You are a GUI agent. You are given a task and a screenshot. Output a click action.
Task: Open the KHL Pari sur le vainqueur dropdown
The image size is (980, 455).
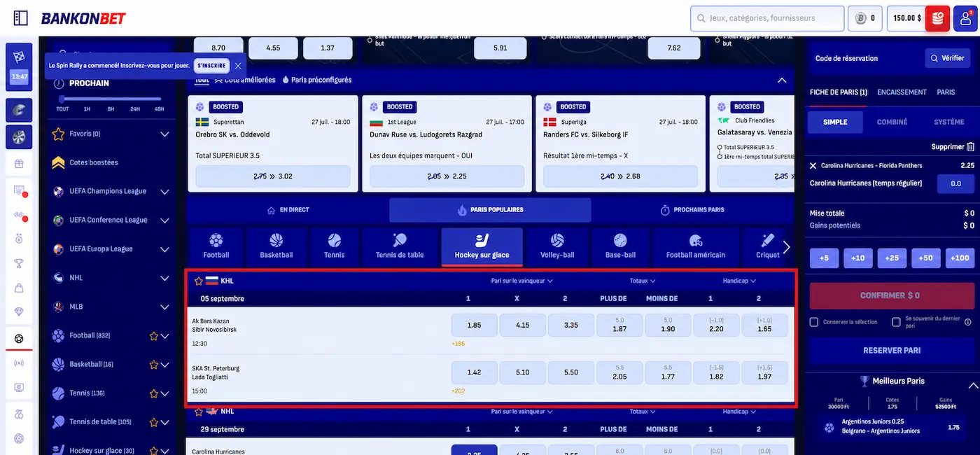pos(522,281)
